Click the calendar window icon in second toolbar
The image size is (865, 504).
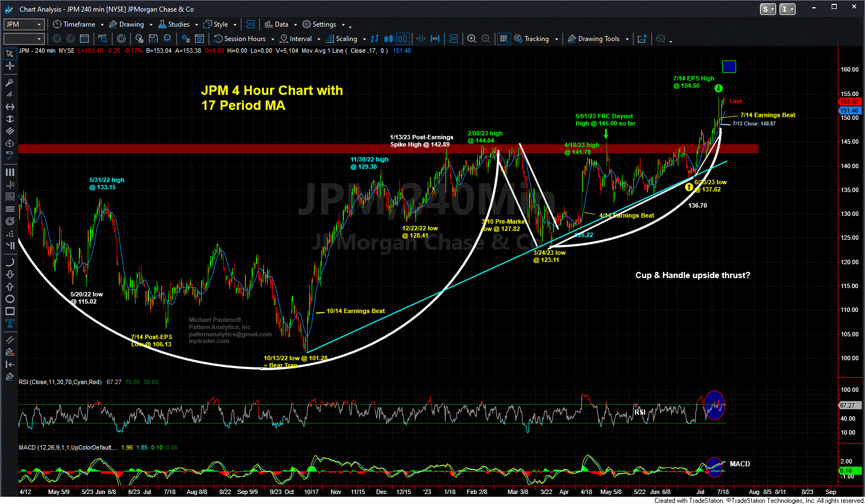click(x=84, y=39)
